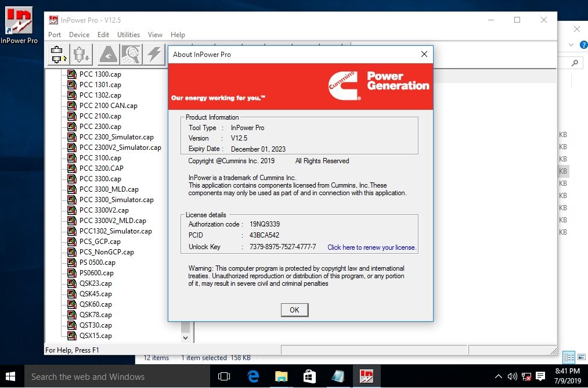Click the icon beside QSX15.cap
Screen dimensions: 588x388
(71, 336)
